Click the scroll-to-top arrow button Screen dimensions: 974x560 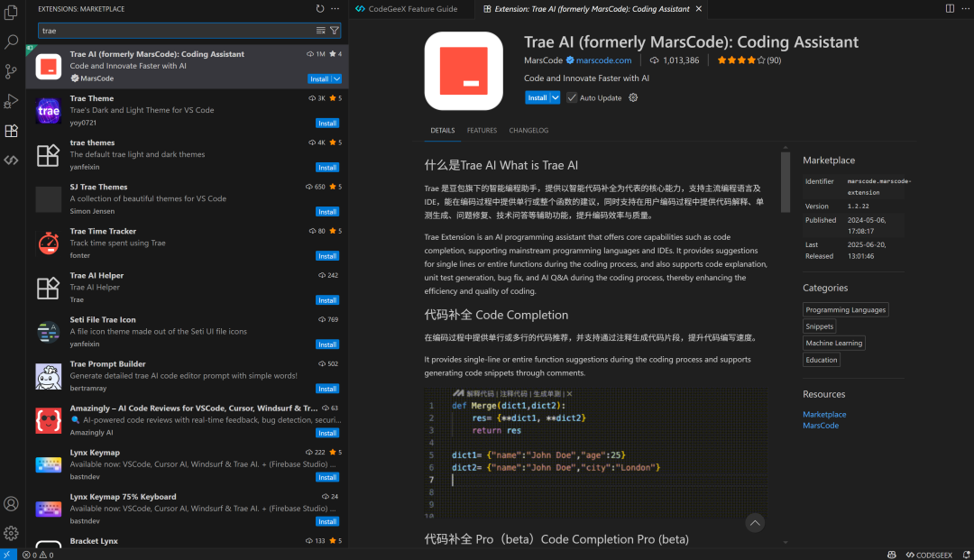coord(755,523)
